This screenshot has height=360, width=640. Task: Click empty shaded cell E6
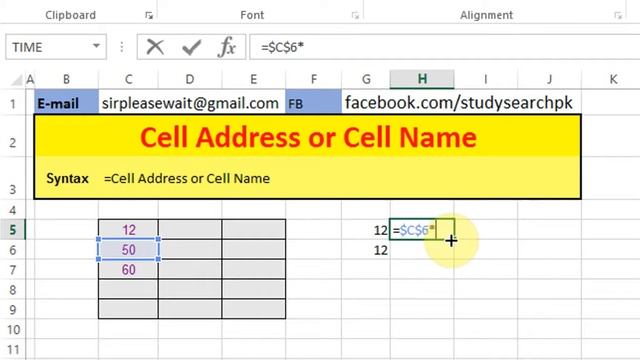coord(253,250)
